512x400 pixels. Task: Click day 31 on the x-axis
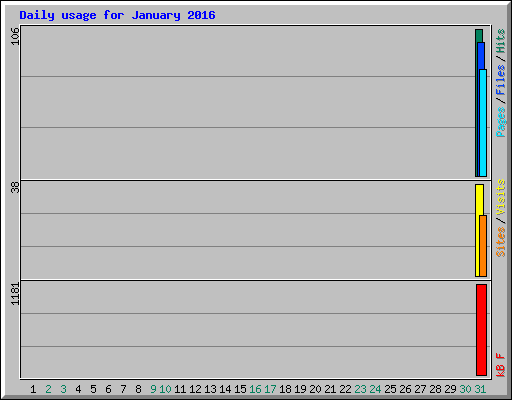coord(480,389)
